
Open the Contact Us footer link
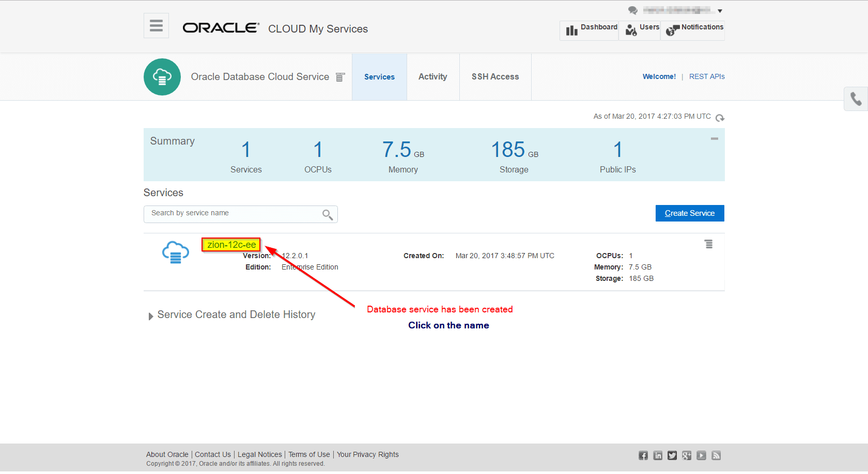[x=213, y=454]
